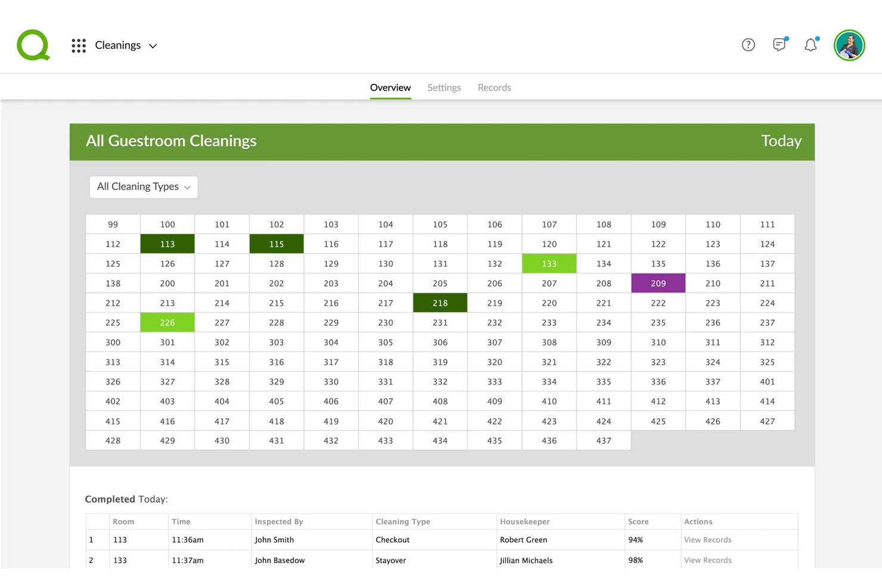Click the Today label in header
Viewport: 882px width, 588px height.
tap(781, 141)
